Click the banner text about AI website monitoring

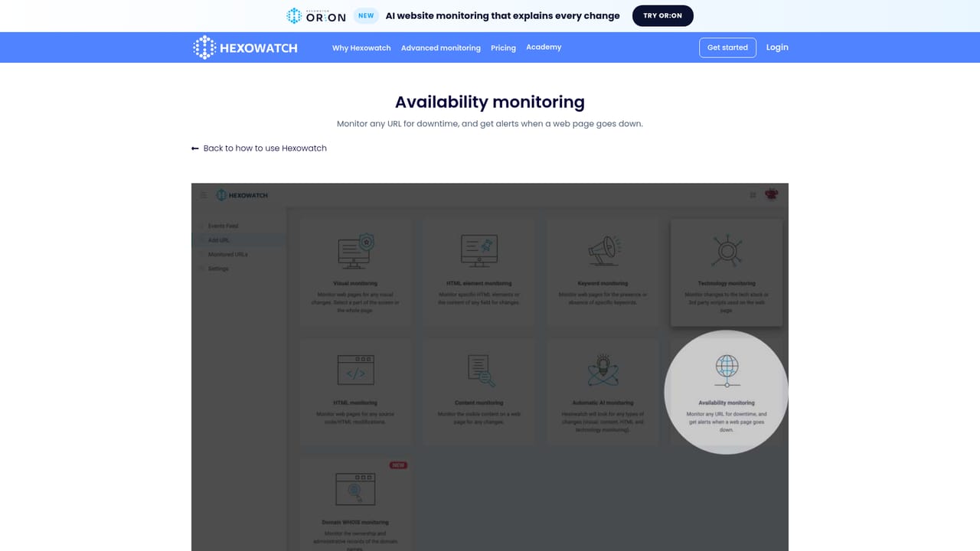503,15
